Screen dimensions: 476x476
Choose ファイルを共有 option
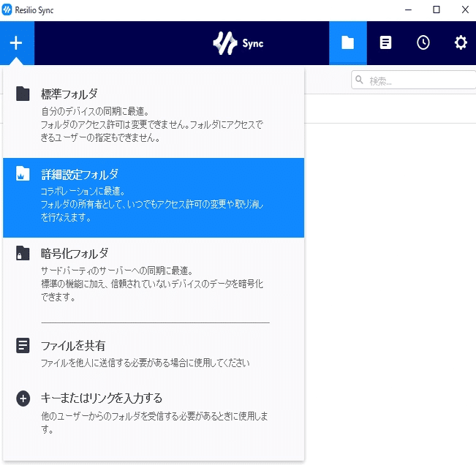[154, 353]
